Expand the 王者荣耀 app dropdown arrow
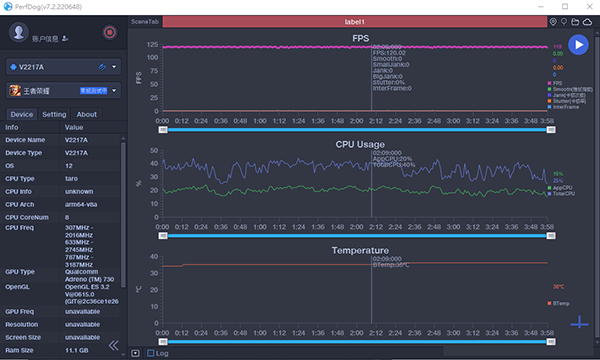600x360 pixels. coord(114,91)
